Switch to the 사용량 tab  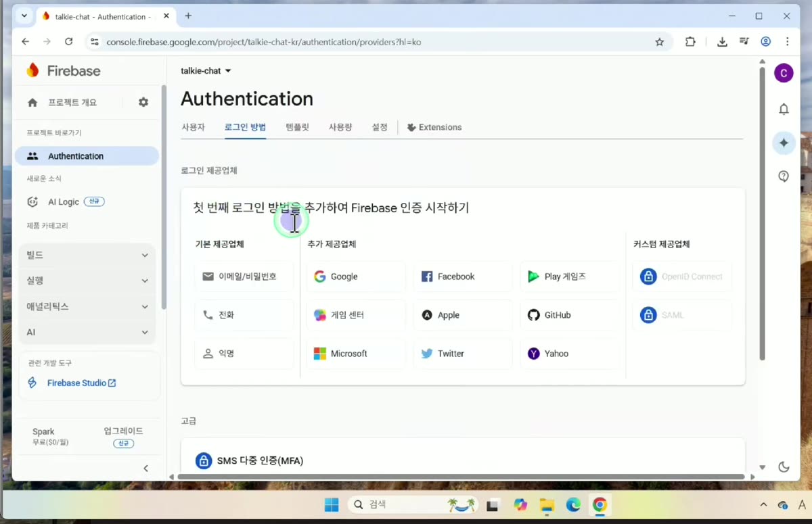(x=340, y=127)
